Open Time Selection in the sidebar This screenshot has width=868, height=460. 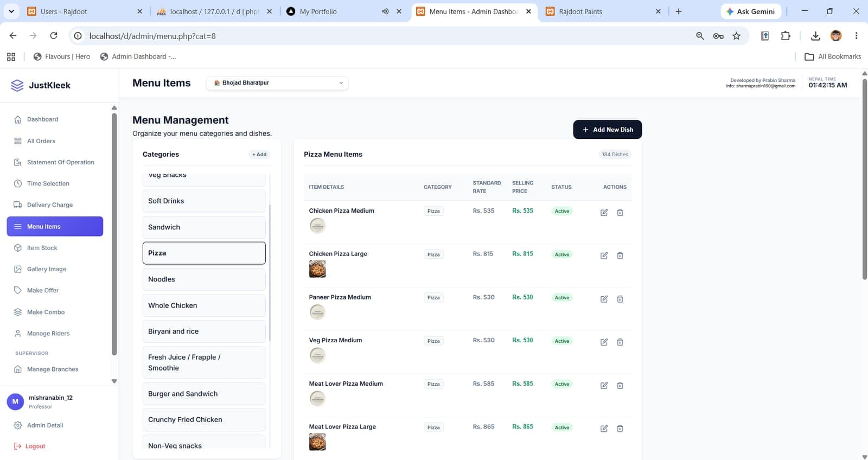pyautogui.click(x=55, y=183)
